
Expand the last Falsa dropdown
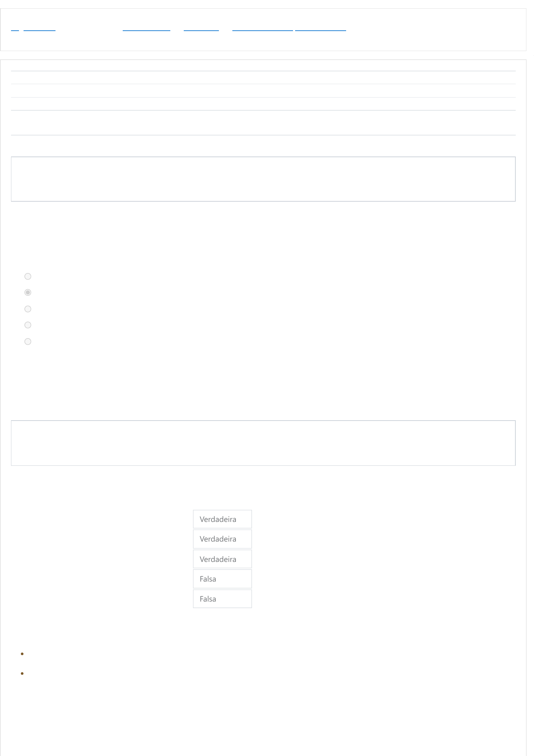[222, 599]
